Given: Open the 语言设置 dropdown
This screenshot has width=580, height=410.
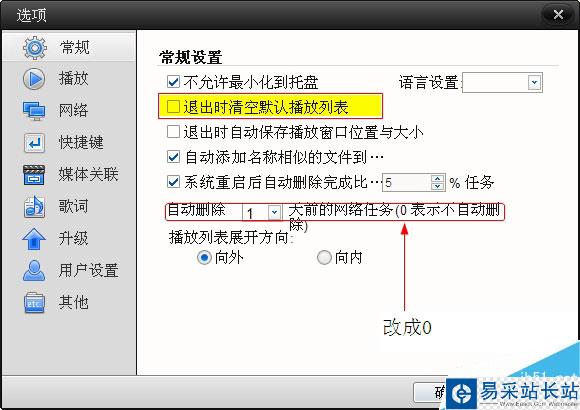Looking at the screenshot, I should (x=534, y=82).
